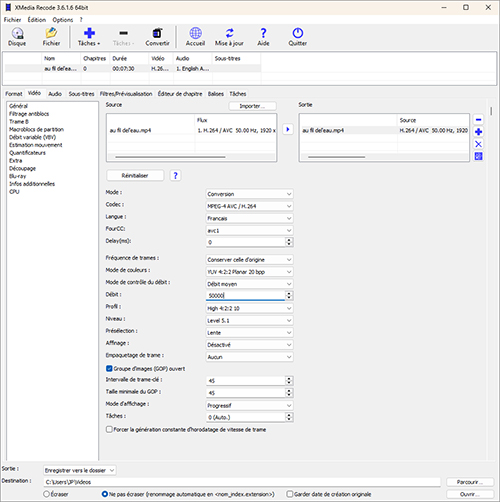Select Blu-ray in the sidebar

[x=18, y=176]
